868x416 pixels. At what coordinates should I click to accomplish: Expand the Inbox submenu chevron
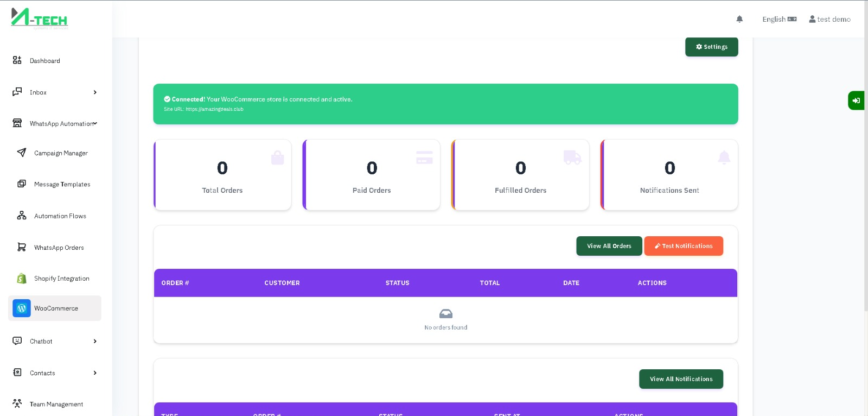(x=95, y=92)
